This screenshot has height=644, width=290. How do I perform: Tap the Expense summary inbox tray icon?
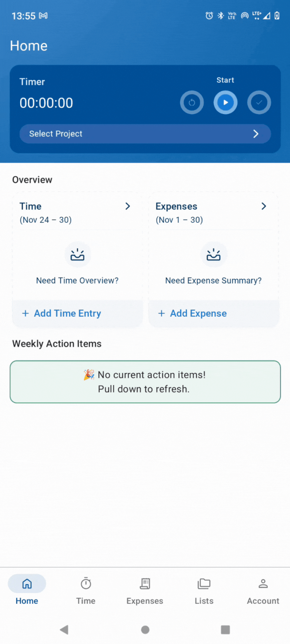point(213,255)
